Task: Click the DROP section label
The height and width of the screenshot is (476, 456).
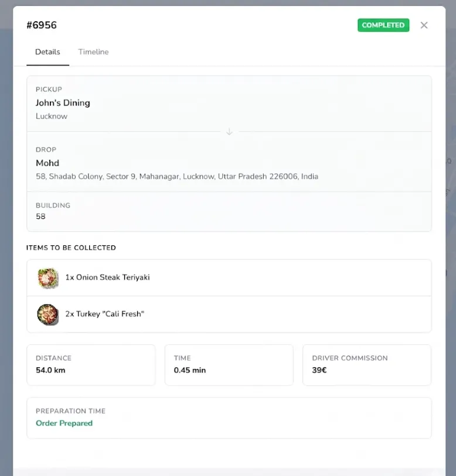Action: (x=46, y=150)
